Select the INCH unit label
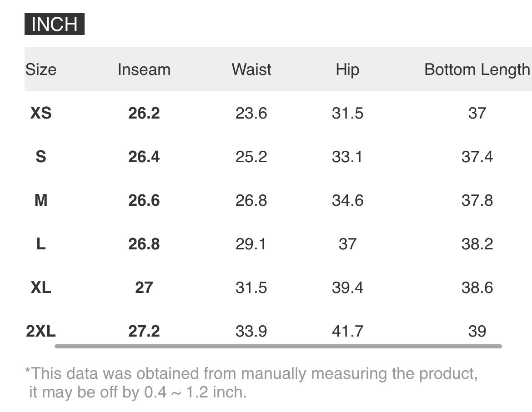This screenshot has width=532, height=412. (54, 24)
